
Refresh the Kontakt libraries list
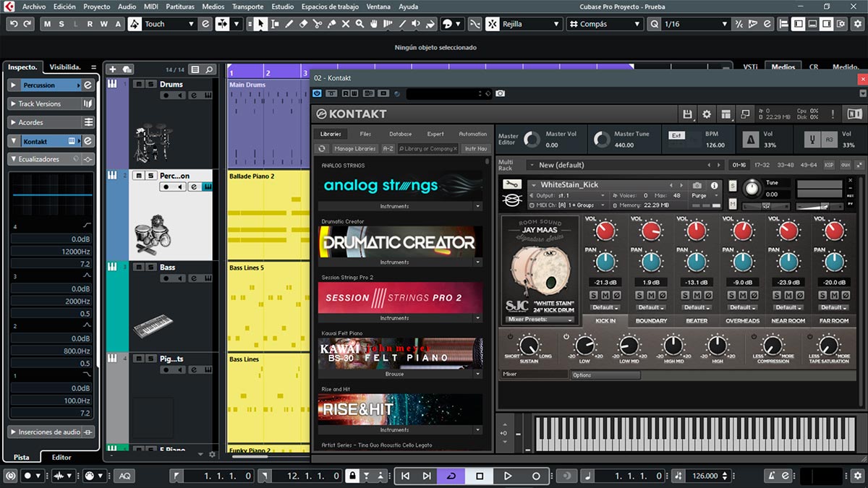click(322, 149)
